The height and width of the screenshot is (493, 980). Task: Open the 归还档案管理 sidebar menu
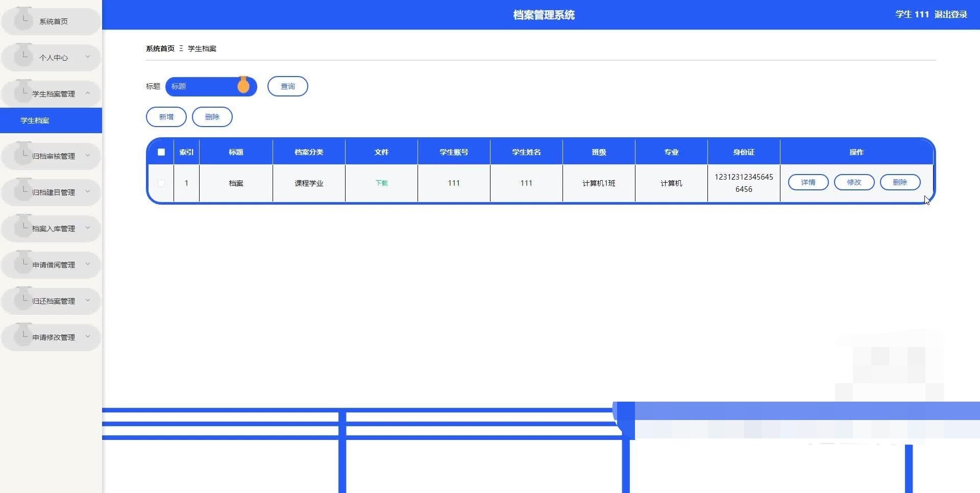(x=51, y=301)
